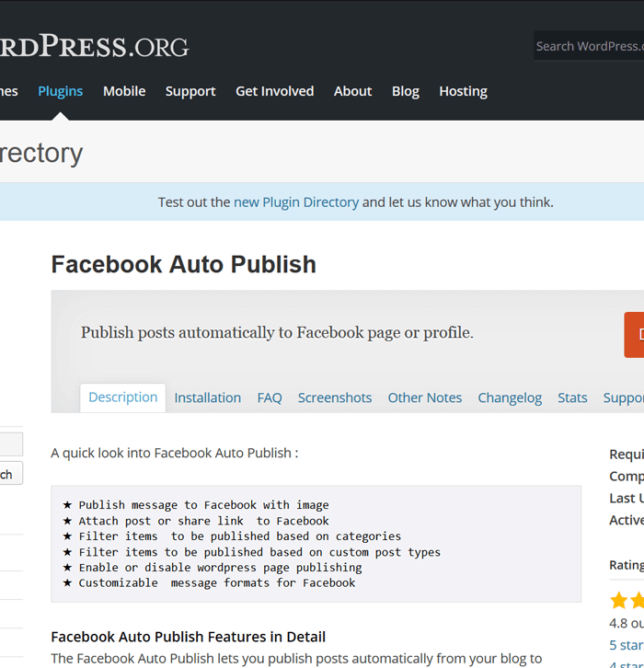Open the Mobile nav item
Viewport: 644px width, 668px height.
124,91
